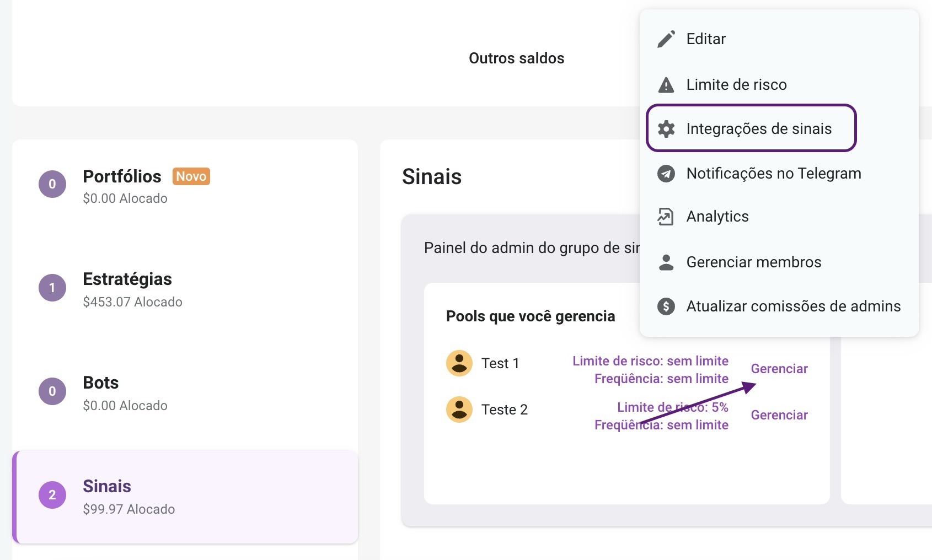The width and height of the screenshot is (932, 560).
Task: Click $0.00 Alocado under Bots
Action: (125, 406)
